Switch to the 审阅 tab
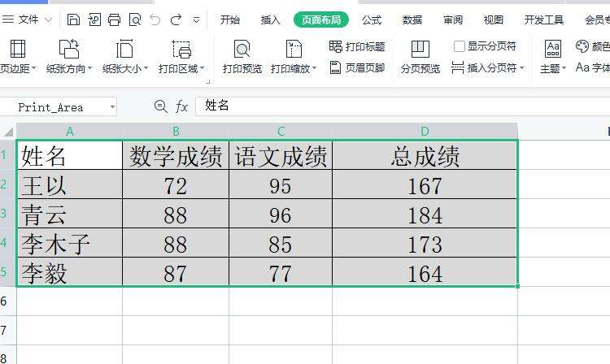This screenshot has height=364, width=610. 453,19
